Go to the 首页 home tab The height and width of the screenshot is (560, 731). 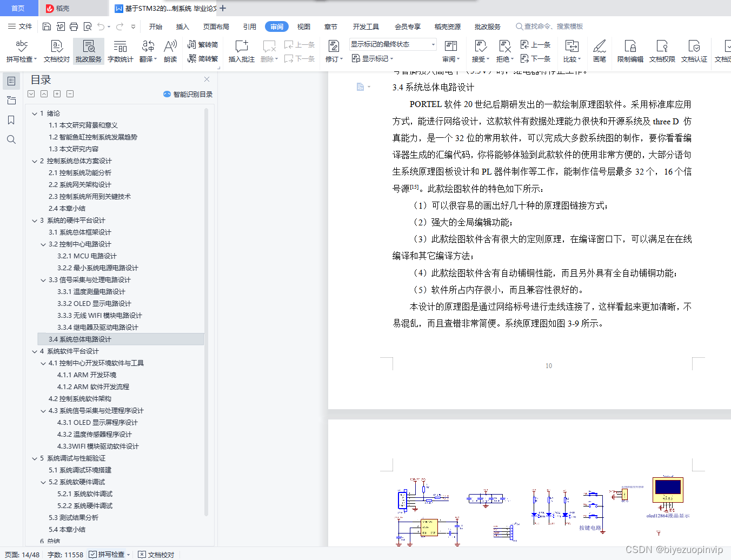[x=18, y=8]
